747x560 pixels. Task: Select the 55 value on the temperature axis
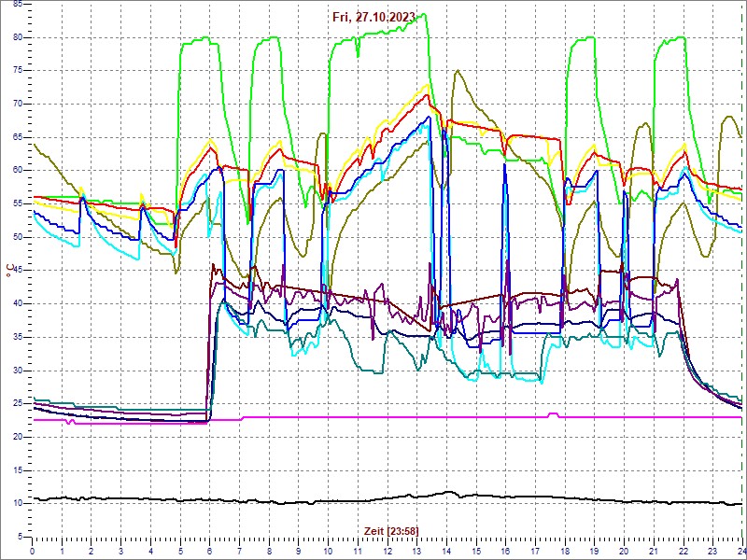[18, 203]
